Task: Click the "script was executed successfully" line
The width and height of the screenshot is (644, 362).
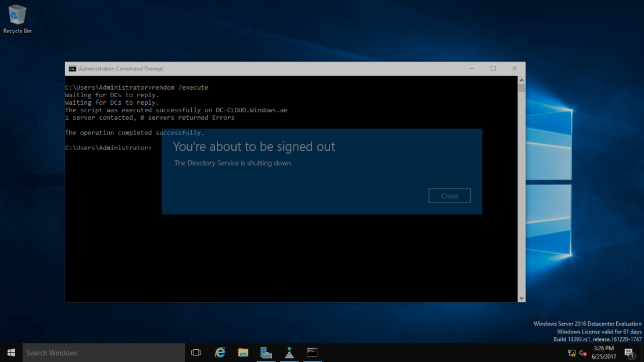Action: (x=176, y=110)
